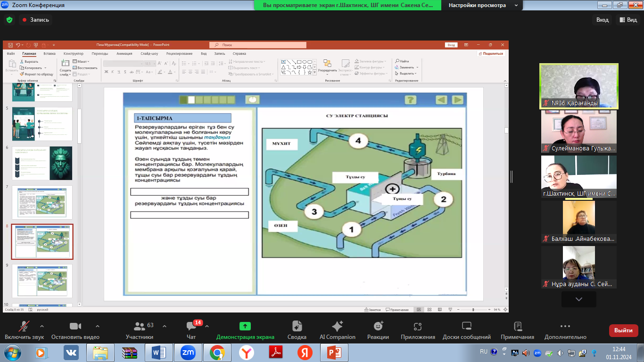
Task: Open Reactions in Zoom toolbar
Action: [378, 330]
